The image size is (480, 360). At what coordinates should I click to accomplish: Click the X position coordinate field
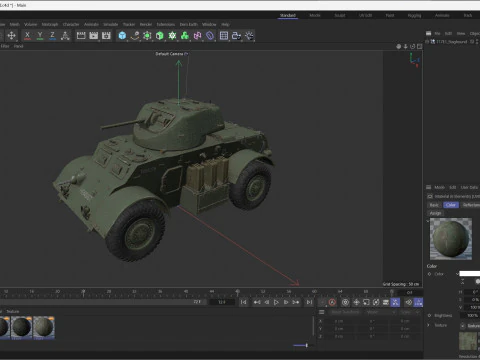[339, 321]
